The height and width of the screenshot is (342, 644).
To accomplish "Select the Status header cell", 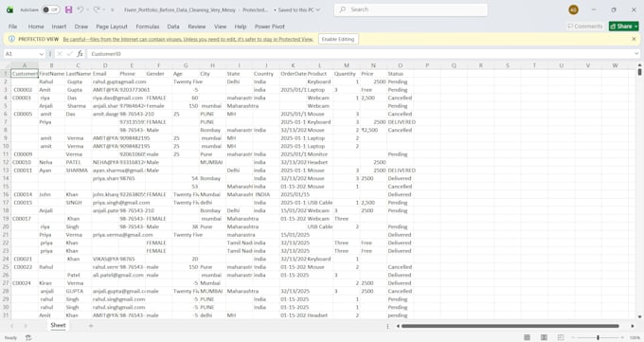I will coord(400,74).
